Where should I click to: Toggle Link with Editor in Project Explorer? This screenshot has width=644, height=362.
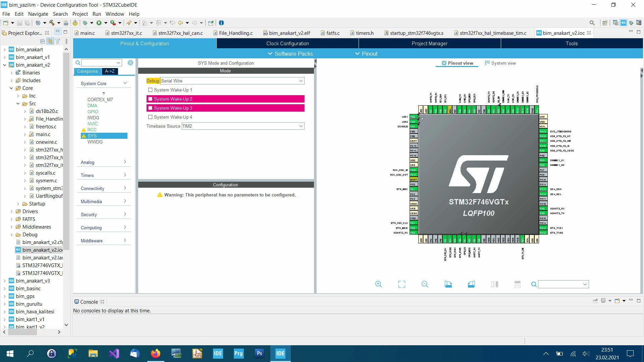click(x=50, y=41)
